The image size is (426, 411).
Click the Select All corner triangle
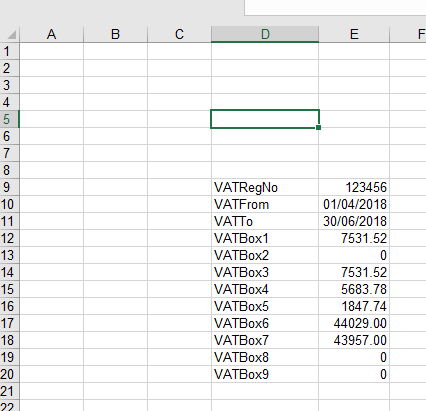pos(10,34)
